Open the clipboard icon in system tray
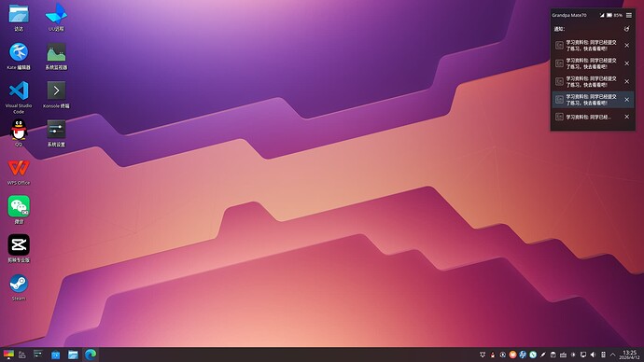 [x=553, y=355]
